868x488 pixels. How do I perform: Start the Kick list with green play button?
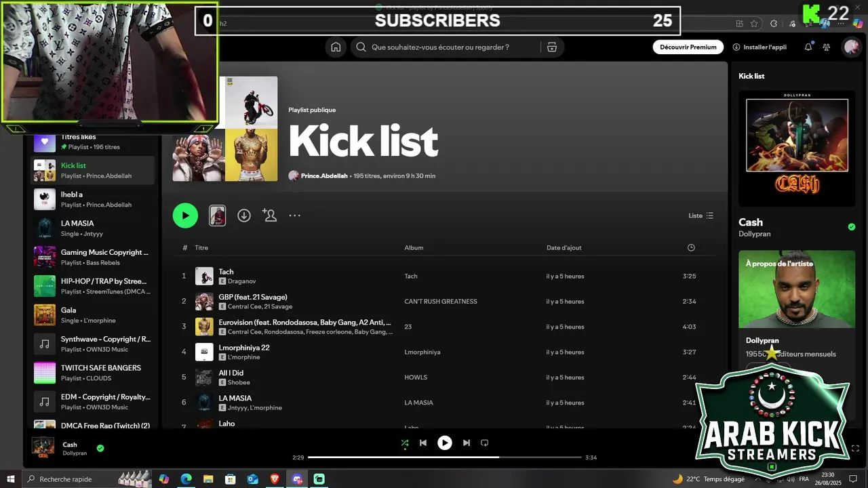pyautogui.click(x=185, y=216)
